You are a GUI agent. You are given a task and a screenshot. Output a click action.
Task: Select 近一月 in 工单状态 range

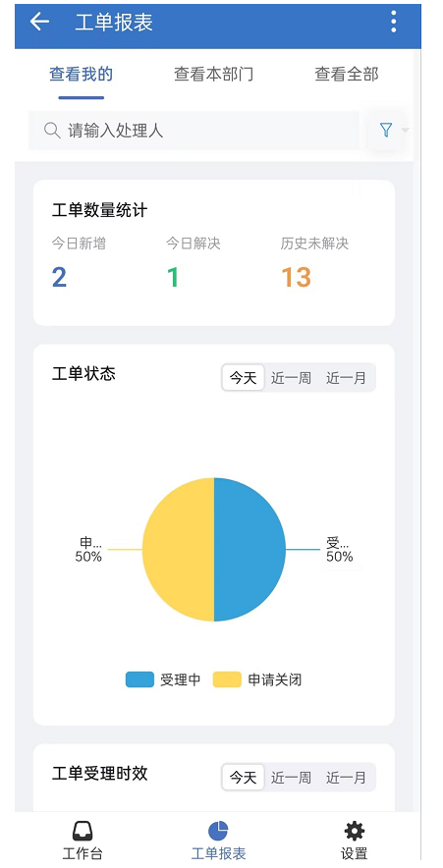click(x=346, y=377)
